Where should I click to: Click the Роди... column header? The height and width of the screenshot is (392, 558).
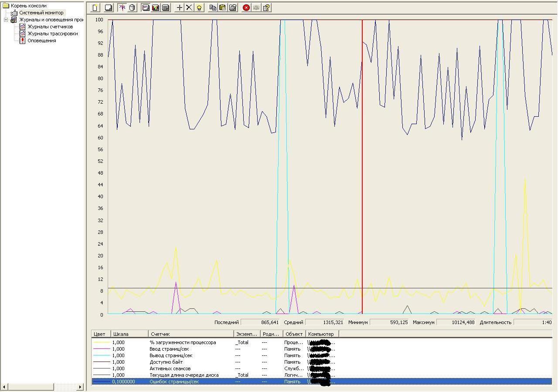[272, 334]
